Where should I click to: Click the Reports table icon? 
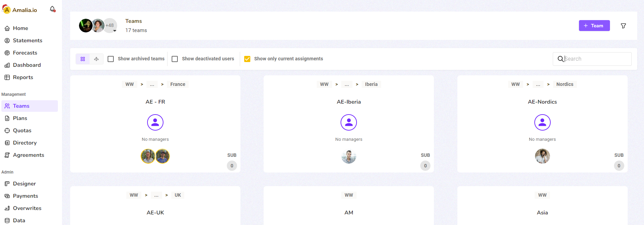click(7, 77)
